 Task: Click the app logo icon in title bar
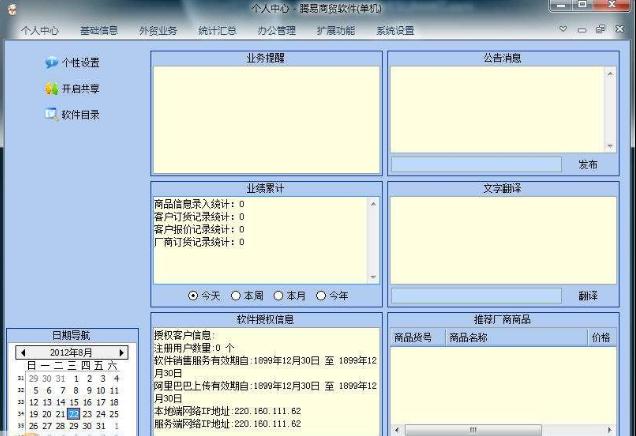[x=10, y=8]
